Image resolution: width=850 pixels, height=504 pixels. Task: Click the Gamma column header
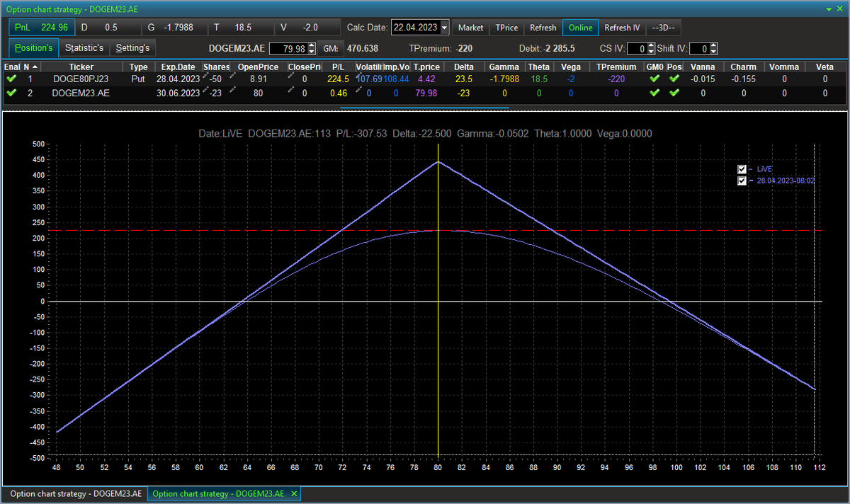tap(504, 67)
